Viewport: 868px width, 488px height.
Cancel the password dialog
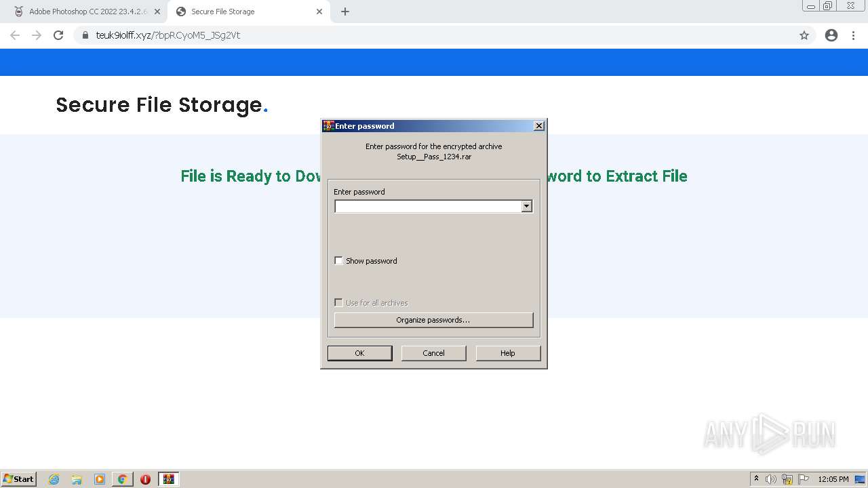point(434,353)
